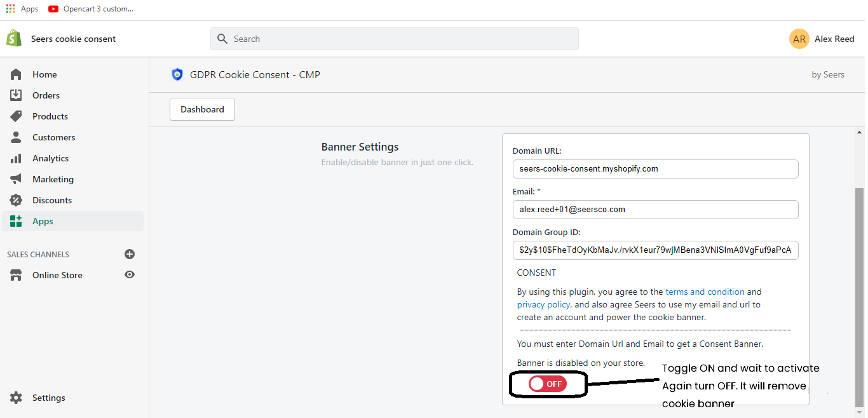Click the search magnifier icon
Image resolution: width=868 pixels, height=418 pixels.
pyautogui.click(x=222, y=39)
